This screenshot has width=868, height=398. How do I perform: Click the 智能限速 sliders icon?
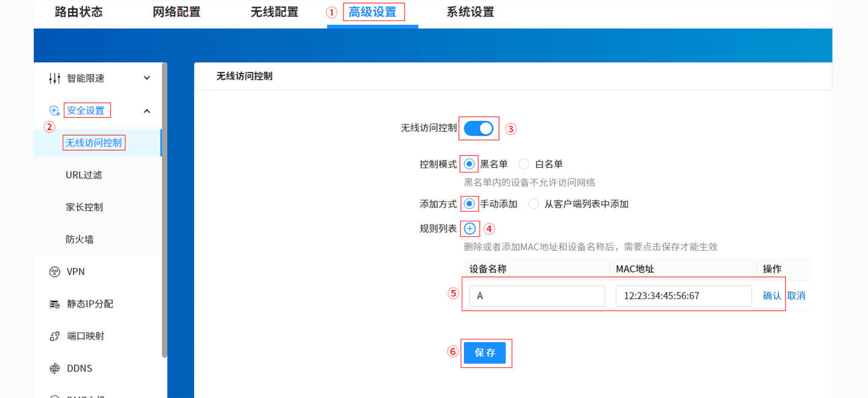tap(54, 78)
